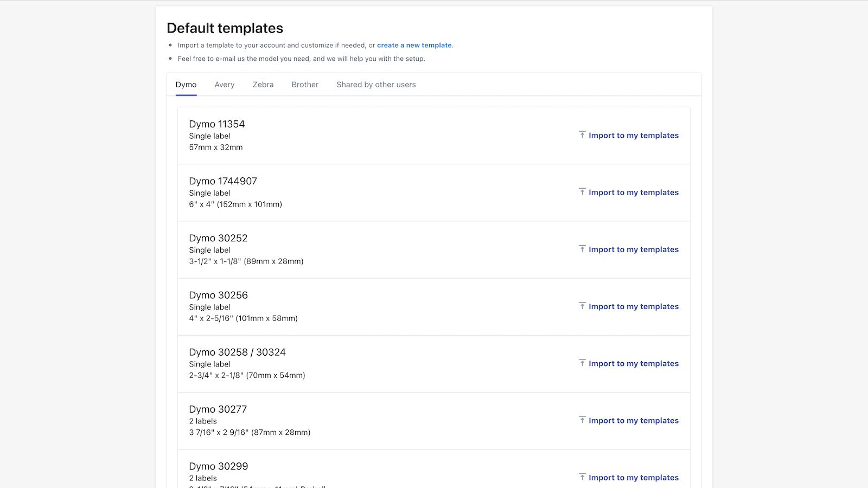The height and width of the screenshot is (488, 868).
Task: Click the import icon beside Dymo 30256
Action: (x=582, y=306)
